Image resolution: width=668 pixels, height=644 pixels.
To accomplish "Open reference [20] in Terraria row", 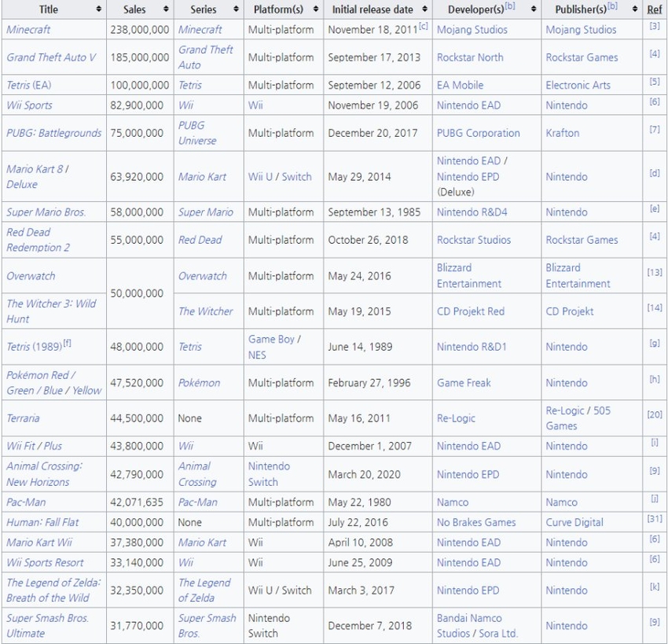I will point(655,414).
